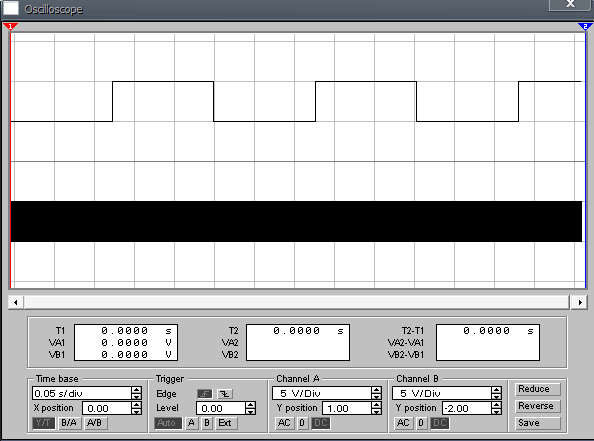594x441 pixels.
Task: Decrease Channel A Y position
Action: click(377, 411)
